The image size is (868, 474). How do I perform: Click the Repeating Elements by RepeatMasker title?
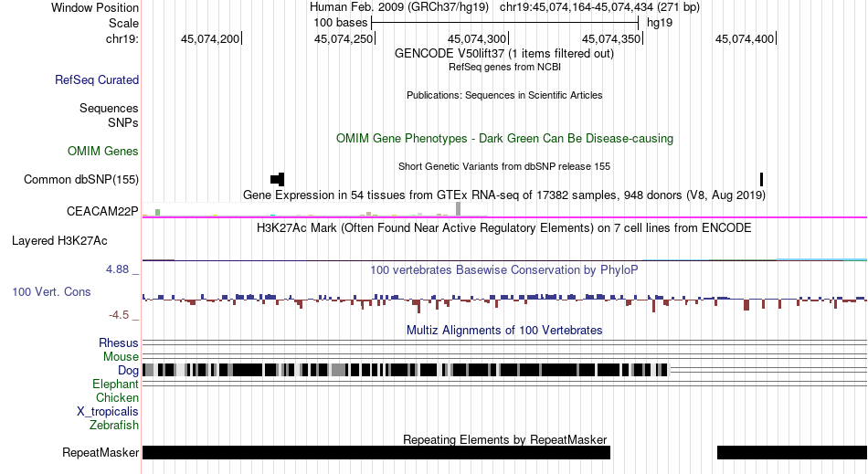[505, 439]
